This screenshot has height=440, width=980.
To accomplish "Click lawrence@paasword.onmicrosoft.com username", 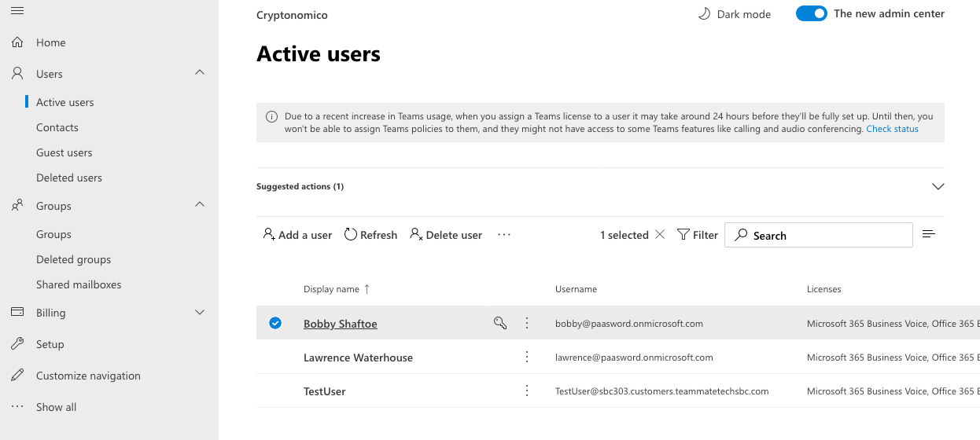I will [634, 357].
